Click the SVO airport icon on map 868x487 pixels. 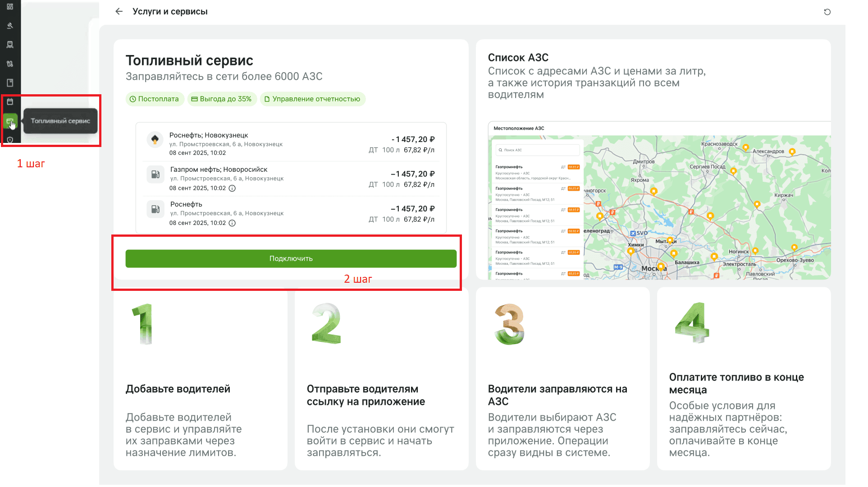633,233
